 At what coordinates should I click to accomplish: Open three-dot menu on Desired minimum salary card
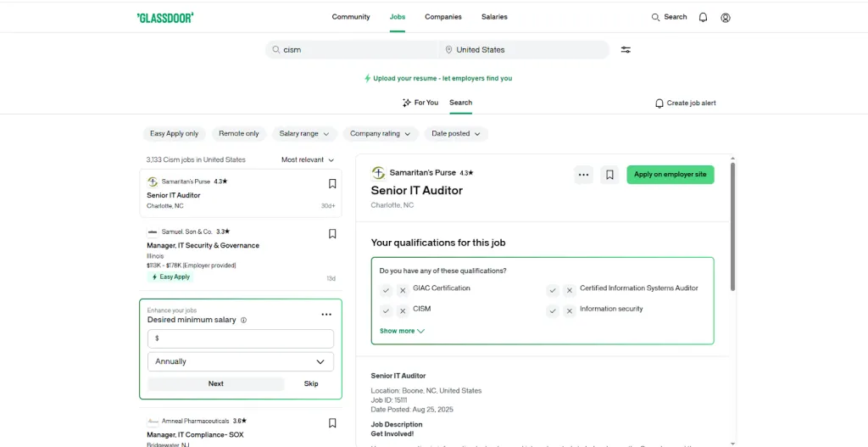point(326,315)
